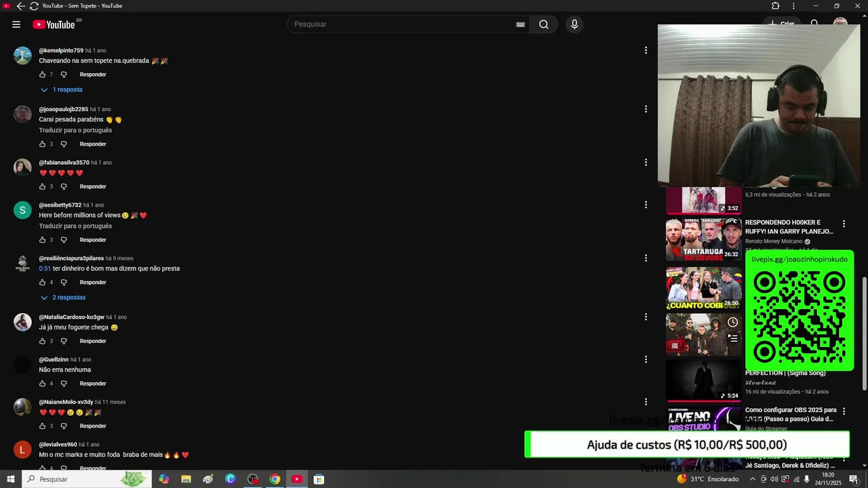Open the browser extensions puzzle icon
Screen dimensions: 868x488
[776, 5]
